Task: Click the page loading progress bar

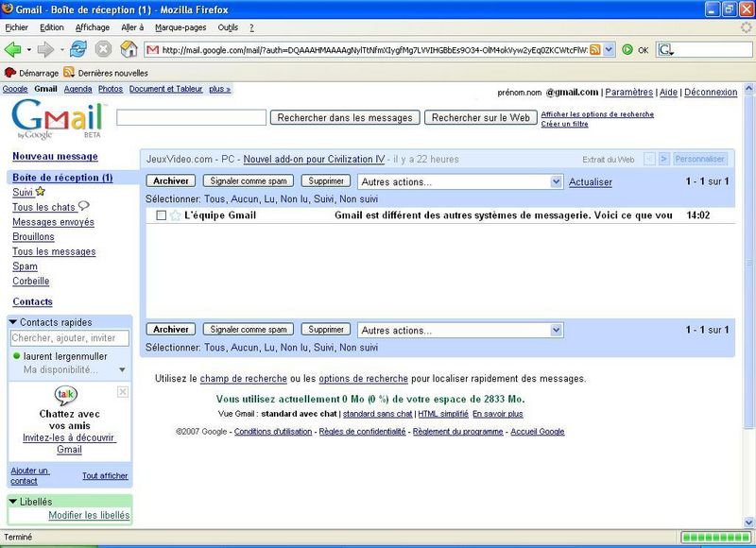Action: pyautogui.click(x=715, y=538)
